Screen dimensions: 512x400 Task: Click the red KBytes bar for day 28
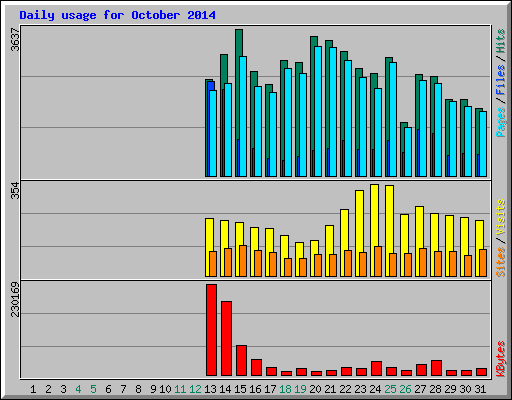(436, 368)
